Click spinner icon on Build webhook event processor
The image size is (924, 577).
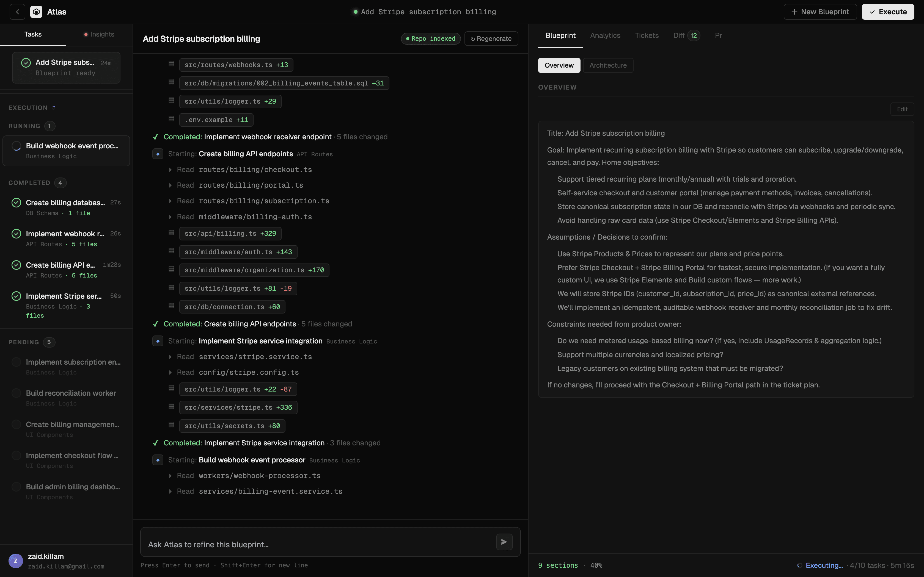click(x=16, y=146)
